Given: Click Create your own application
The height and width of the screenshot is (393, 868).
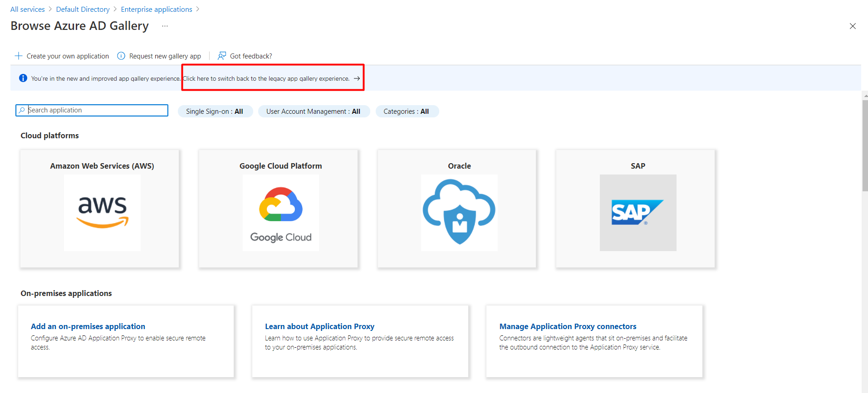Looking at the screenshot, I should 68,56.
